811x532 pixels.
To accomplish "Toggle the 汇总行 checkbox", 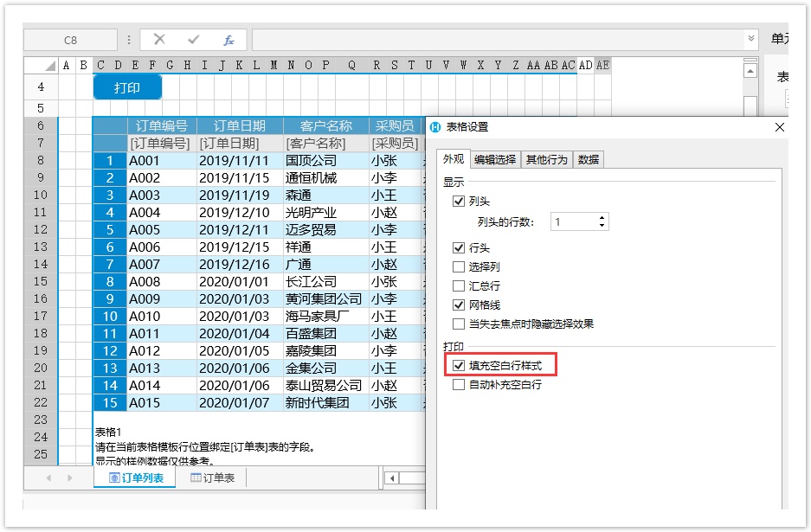I will 459,286.
